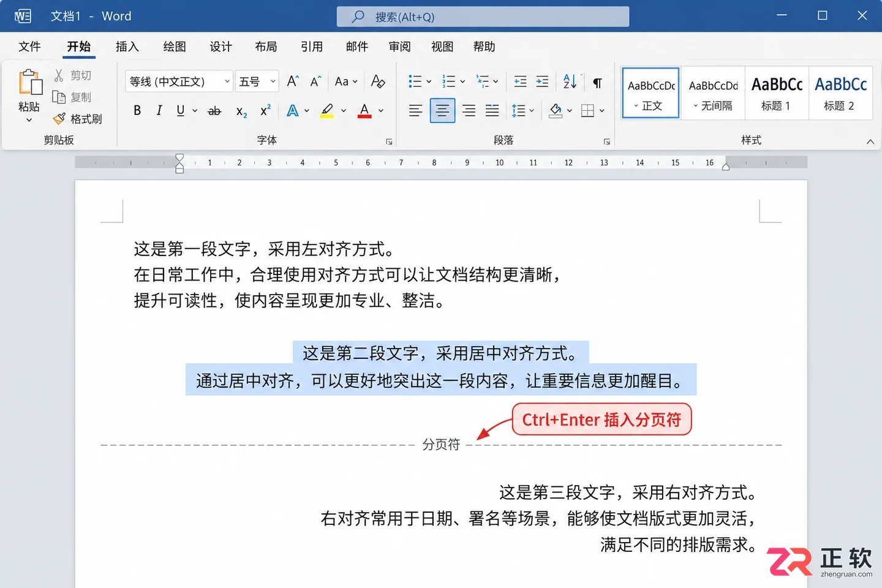Open the font name dropdown
The width and height of the screenshot is (882, 588).
point(227,81)
